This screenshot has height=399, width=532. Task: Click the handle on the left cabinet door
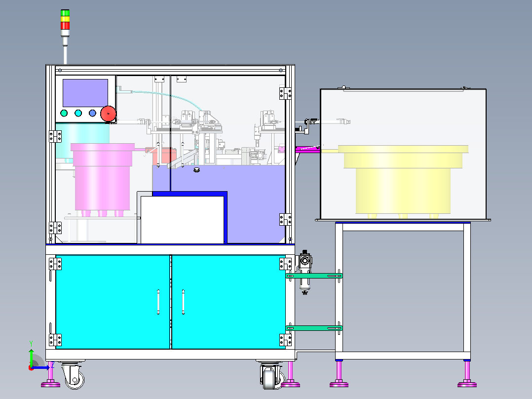pyautogui.click(x=158, y=302)
